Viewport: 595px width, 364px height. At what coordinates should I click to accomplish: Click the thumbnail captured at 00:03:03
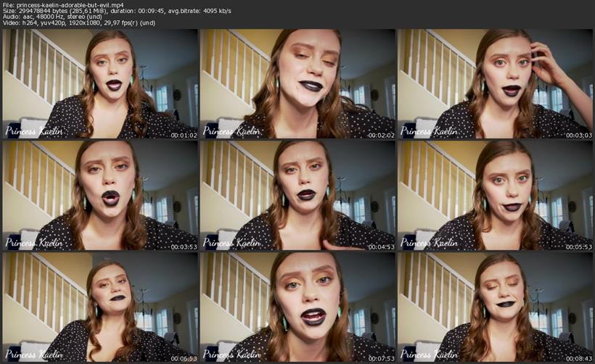(495, 83)
